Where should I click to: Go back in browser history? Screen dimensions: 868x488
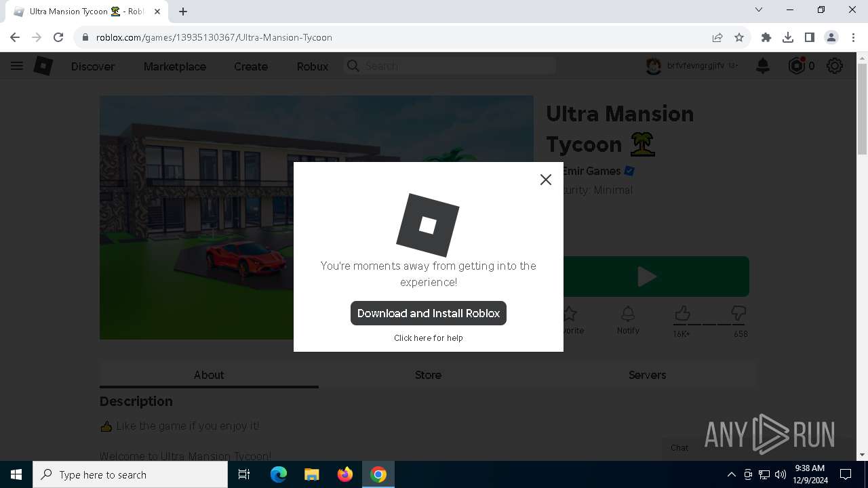pos(15,37)
